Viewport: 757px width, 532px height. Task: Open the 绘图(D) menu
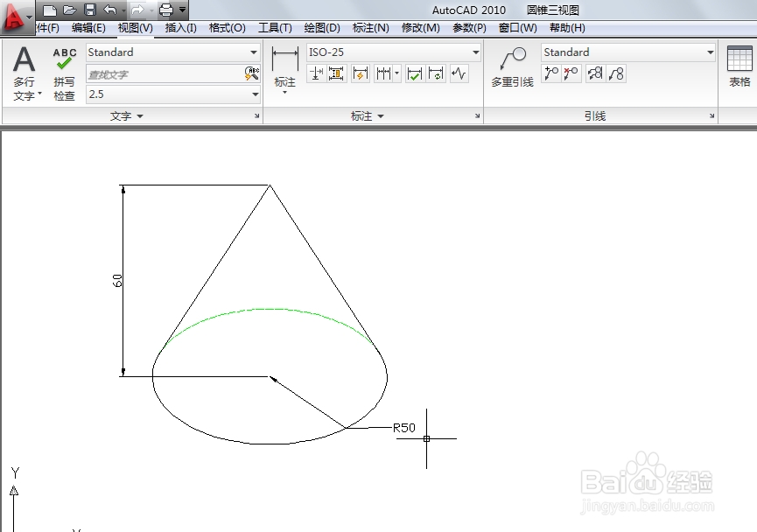click(x=322, y=28)
